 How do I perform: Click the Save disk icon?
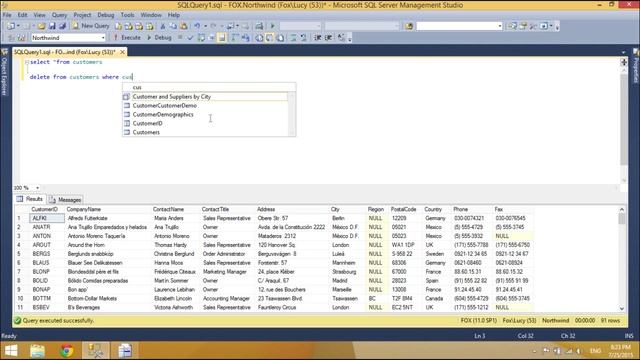(x=52, y=26)
